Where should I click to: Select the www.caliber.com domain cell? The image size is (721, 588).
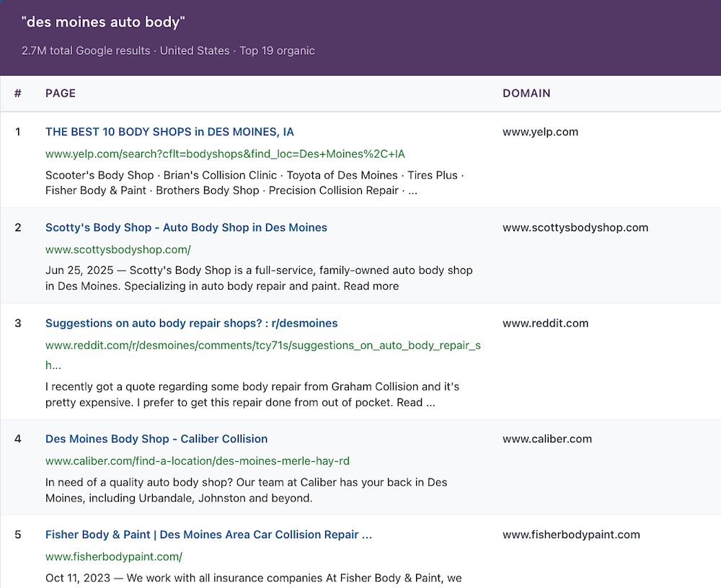click(x=547, y=439)
